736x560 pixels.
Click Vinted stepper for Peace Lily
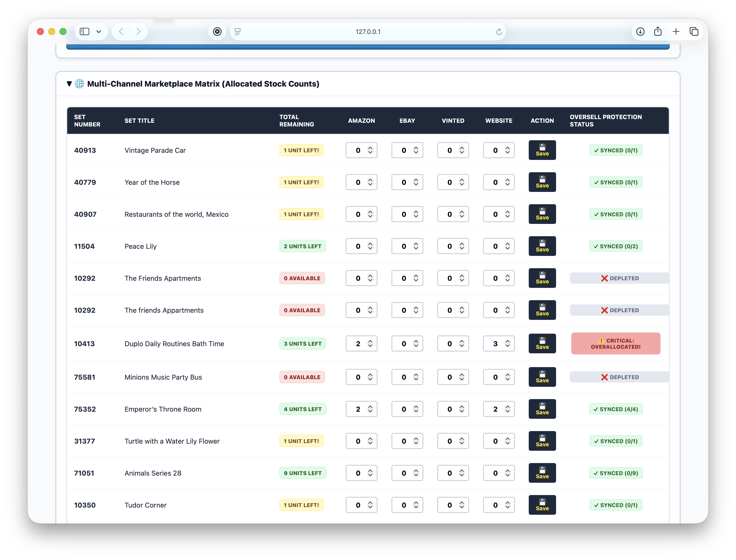click(462, 246)
